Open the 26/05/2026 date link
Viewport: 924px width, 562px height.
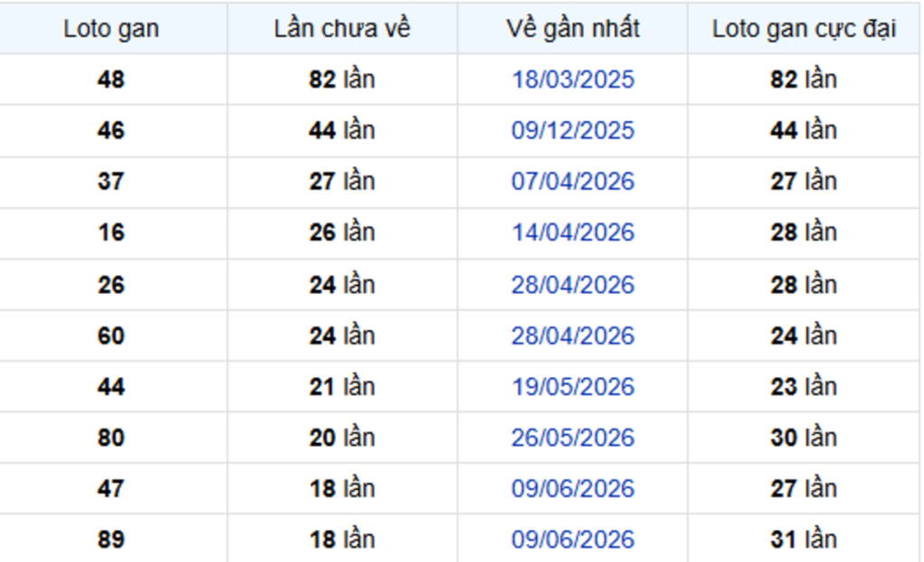coord(573,438)
